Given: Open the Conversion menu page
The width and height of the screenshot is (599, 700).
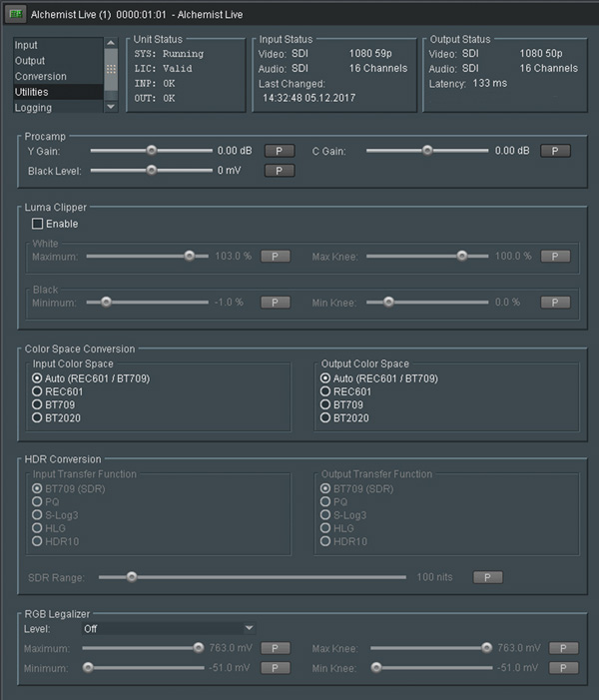Looking at the screenshot, I should (58, 76).
